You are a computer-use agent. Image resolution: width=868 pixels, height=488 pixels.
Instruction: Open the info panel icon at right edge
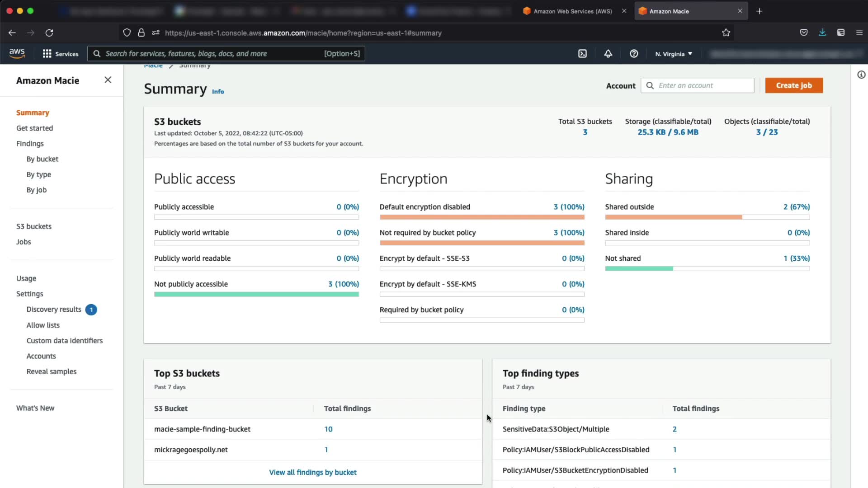point(861,75)
